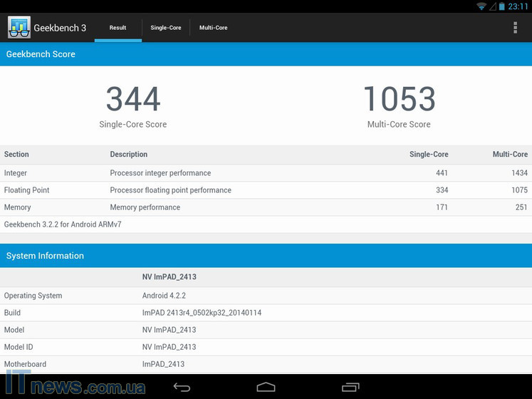Tap the 1053 multi-core score
The image size is (532, 399).
[399, 100]
